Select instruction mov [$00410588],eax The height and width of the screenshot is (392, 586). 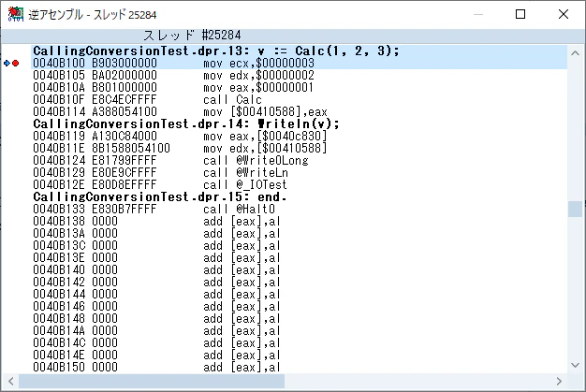[x=299, y=111]
